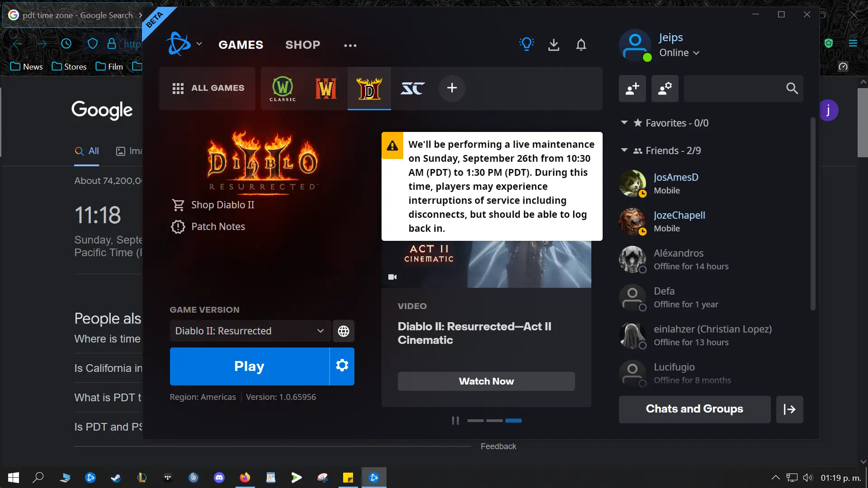Collapse the friends sidebar arrow button
Image resolution: width=868 pixels, height=488 pixels.
(789, 409)
